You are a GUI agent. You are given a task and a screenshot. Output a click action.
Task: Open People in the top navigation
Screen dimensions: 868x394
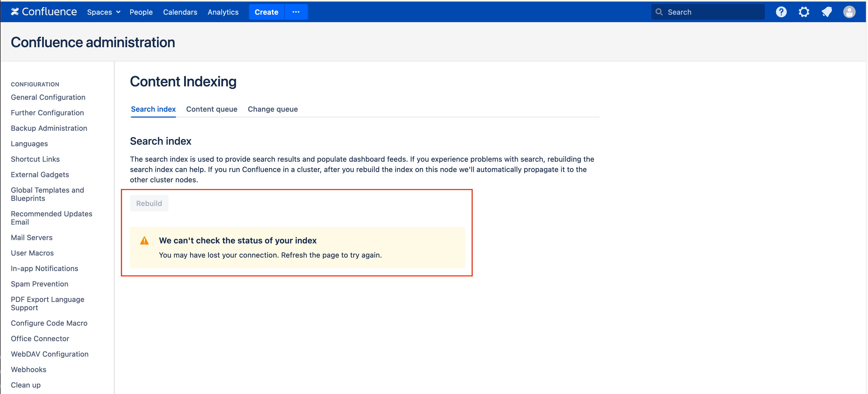tap(141, 12)
